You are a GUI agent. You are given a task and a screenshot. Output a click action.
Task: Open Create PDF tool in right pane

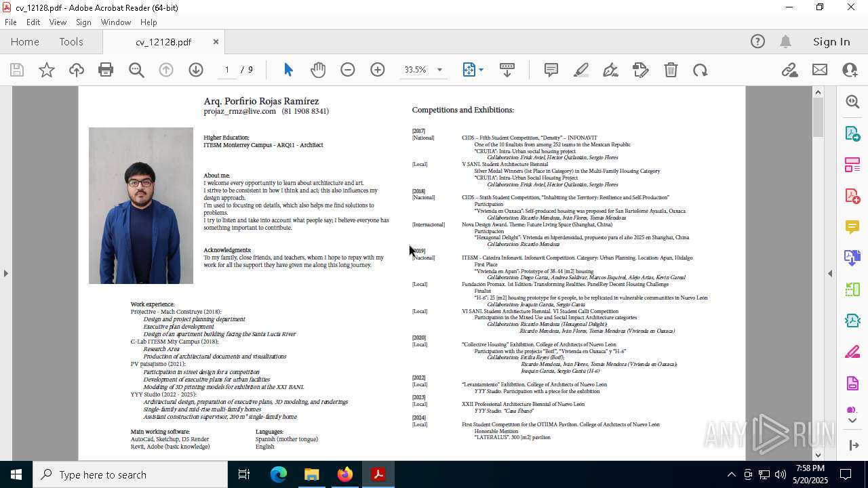(x=852, y=195)
